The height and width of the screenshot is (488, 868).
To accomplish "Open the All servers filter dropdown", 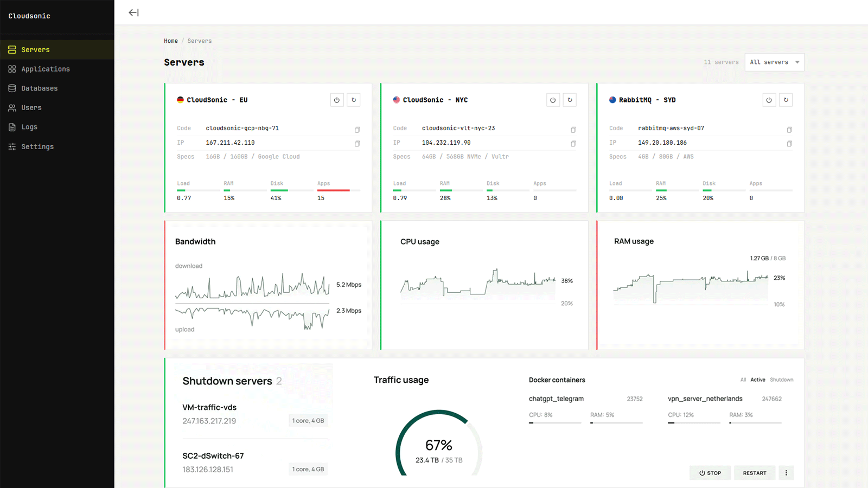I will (x=774, y=62).
